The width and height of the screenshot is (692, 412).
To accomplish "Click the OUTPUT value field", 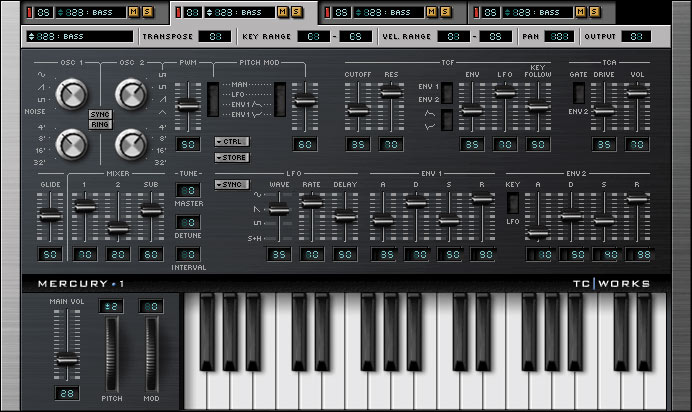I will tap(636, 37).
